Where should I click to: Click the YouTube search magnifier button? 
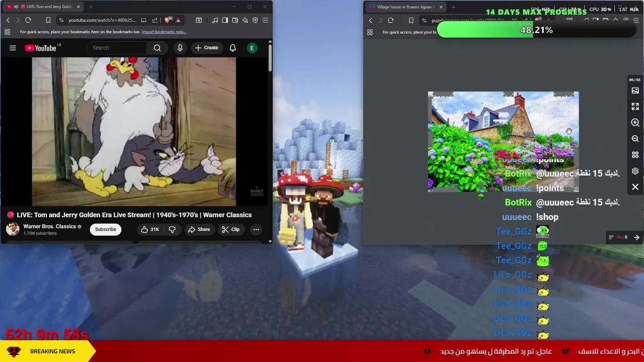coord(157,48)
